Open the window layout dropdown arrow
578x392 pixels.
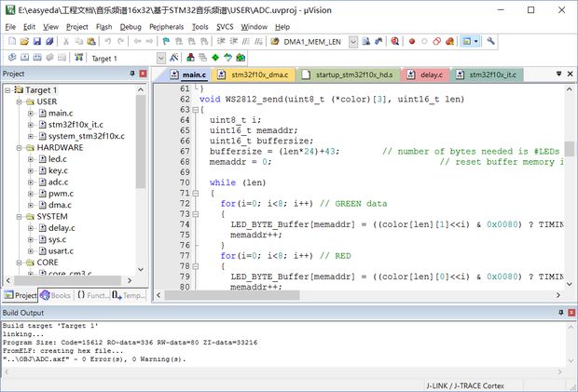(475, 41)
